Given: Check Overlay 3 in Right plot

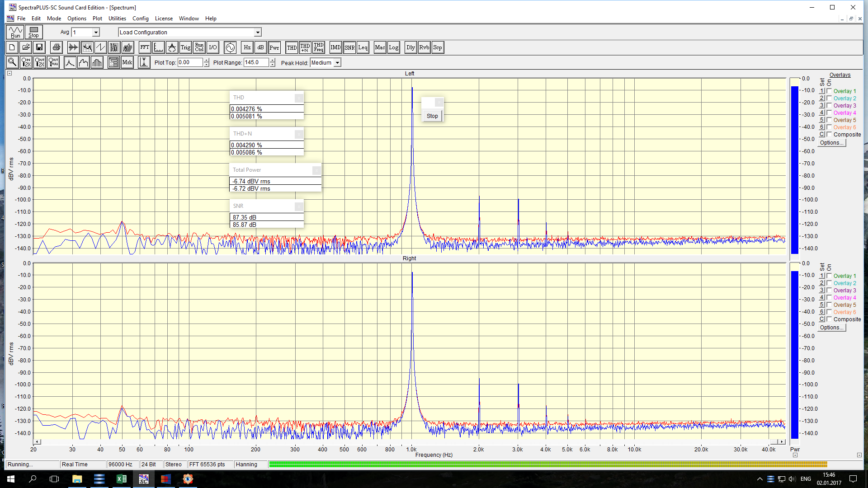Looking at the screenshot, I should coord(829,290).
